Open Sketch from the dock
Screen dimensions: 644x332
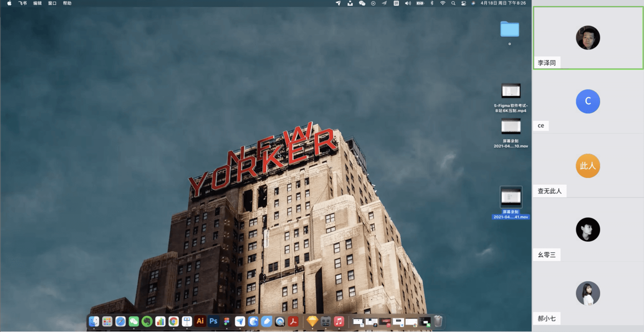click(312, 321)
